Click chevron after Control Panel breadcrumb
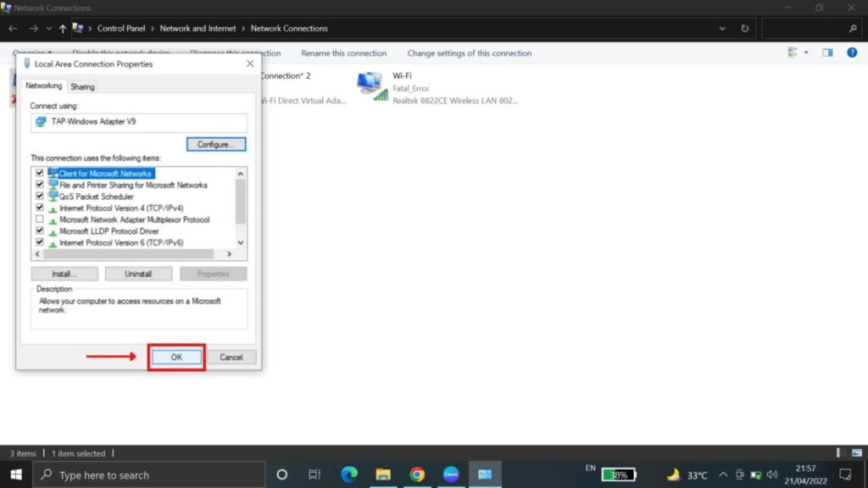This screenshot has width=868, height=488. pos(153,28)
